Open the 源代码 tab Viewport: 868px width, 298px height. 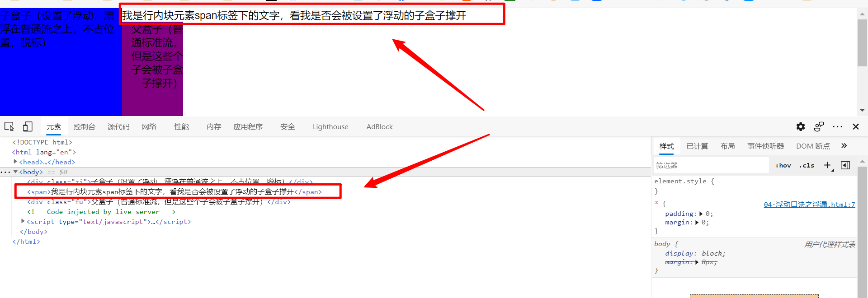pos(118,127)
